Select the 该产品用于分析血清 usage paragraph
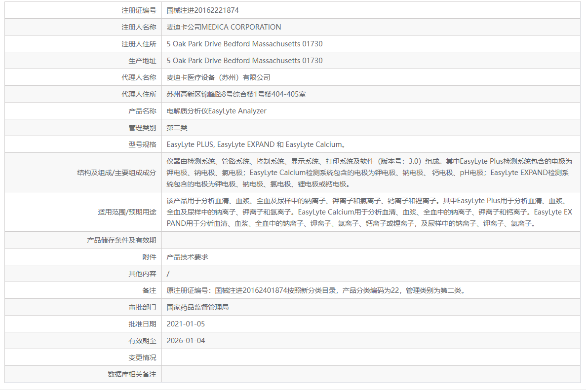 (369, 213)
